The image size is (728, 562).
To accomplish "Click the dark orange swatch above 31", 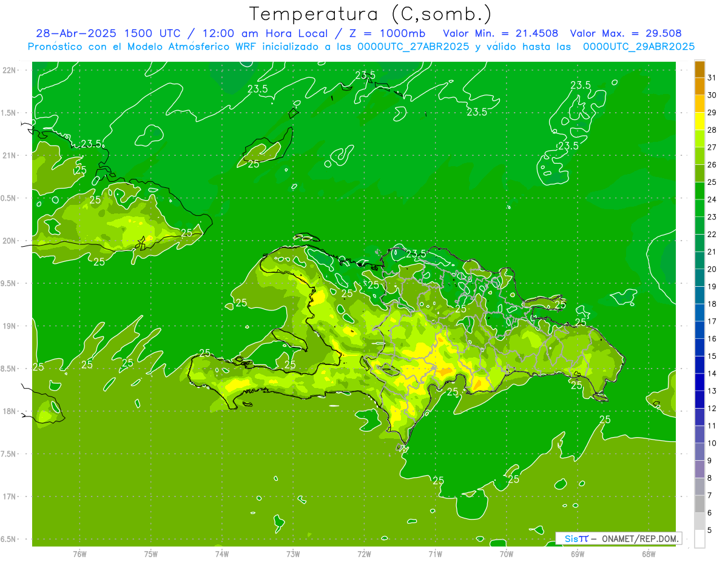I will point(699,69).
